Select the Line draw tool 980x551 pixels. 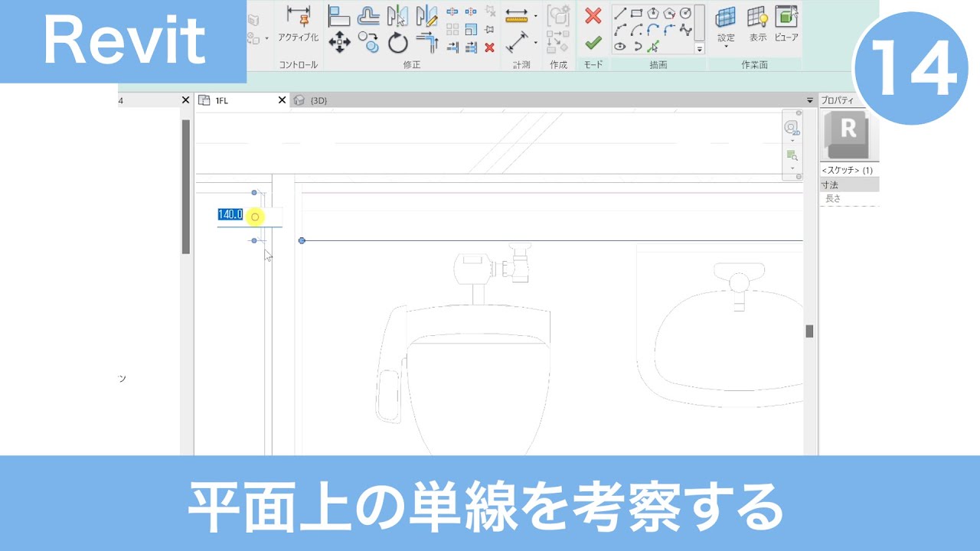620,13
